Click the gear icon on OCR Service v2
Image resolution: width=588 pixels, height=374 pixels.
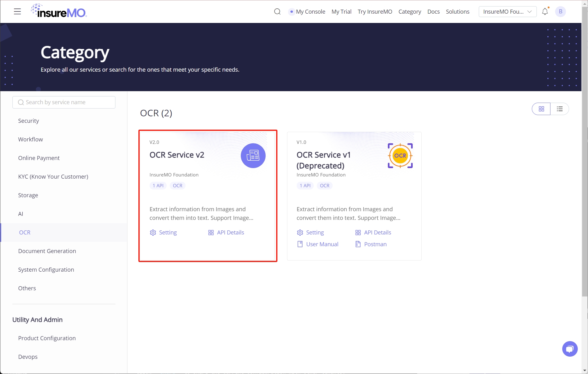click(153, 233)
